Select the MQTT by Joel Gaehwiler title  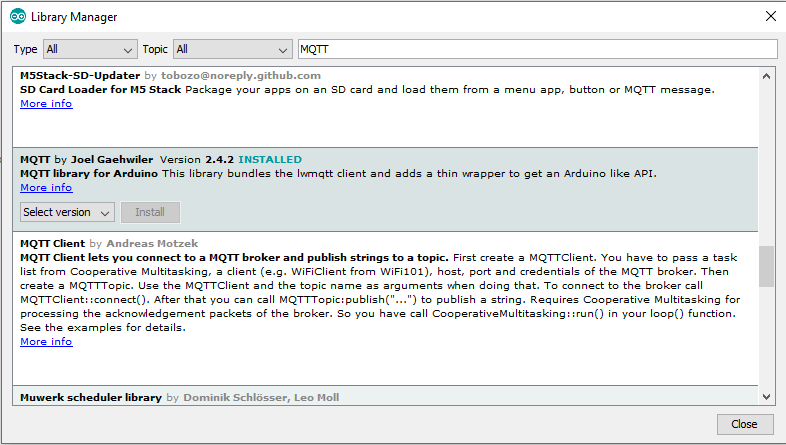click(x=86, y=160)
